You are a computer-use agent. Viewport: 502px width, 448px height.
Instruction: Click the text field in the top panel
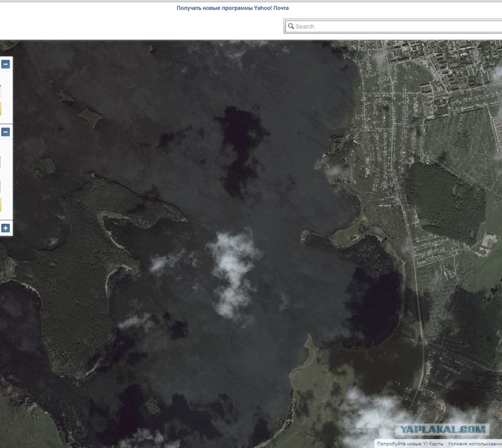click(x=1, y=91)
